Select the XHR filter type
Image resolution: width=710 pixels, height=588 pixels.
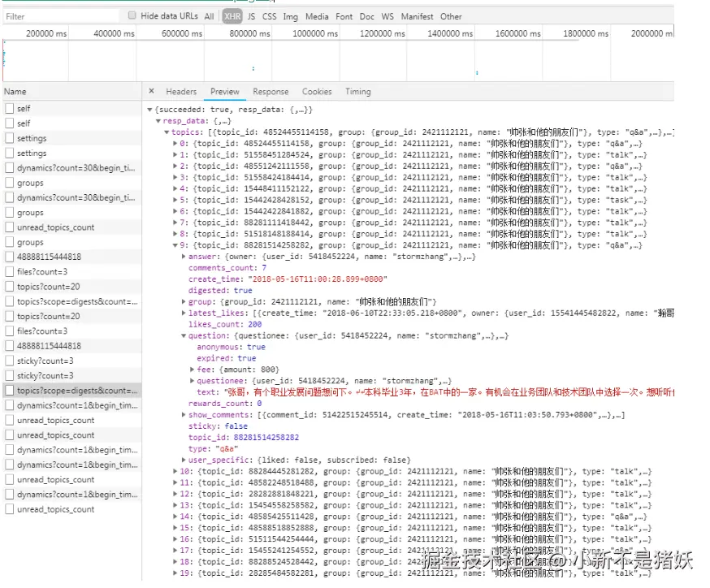232,16
